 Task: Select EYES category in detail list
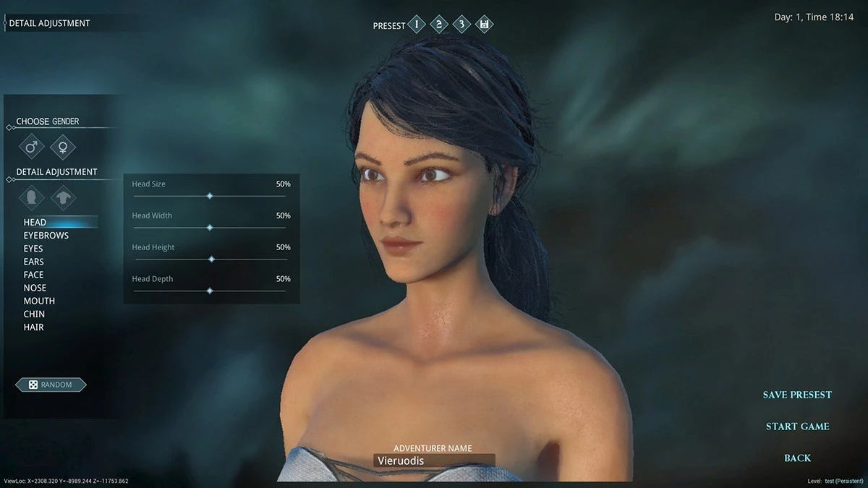33,249
